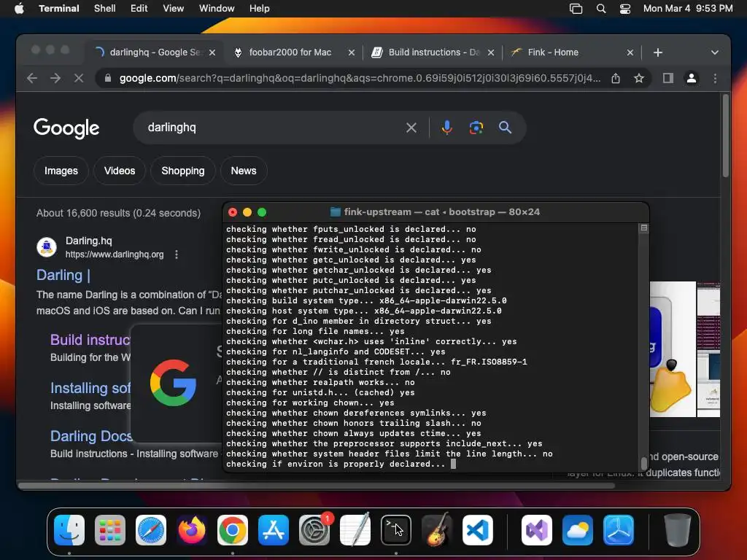Close the Build instructions tab

coord(491,52)
